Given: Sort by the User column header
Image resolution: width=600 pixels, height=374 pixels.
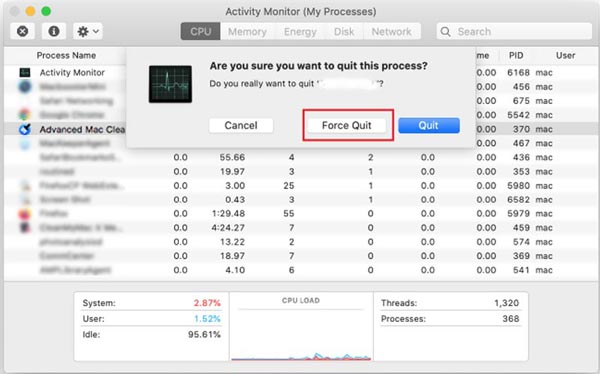Looking at the screenshot, I should point(566,56).
